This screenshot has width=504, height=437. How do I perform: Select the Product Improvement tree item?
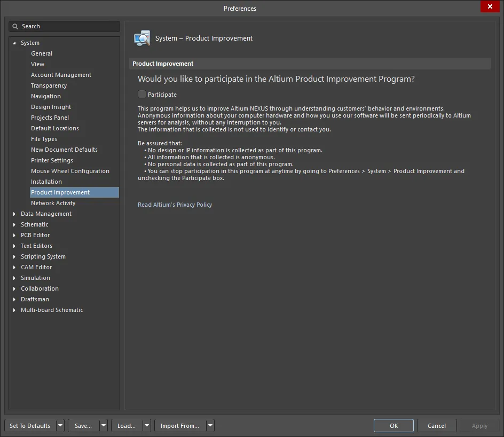pos(74,192)
